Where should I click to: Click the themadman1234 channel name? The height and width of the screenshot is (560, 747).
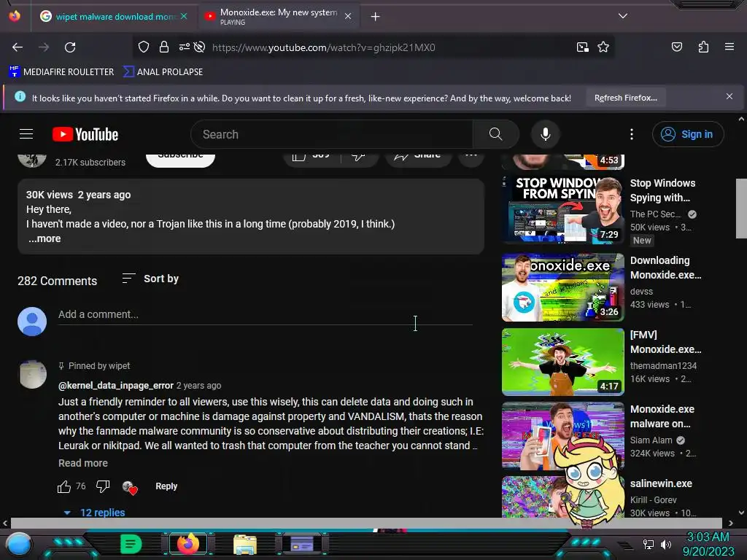click(x=663, y=365)
